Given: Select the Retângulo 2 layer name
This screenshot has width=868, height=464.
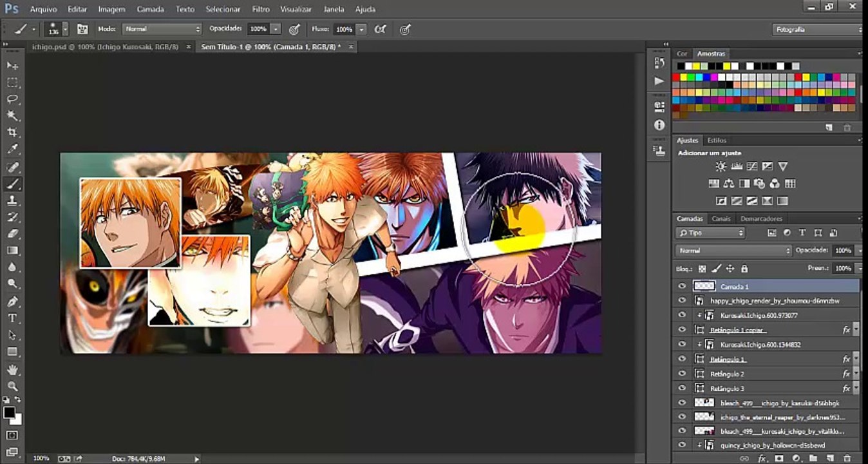Looking at the screenshot, I should click(727, 374).
